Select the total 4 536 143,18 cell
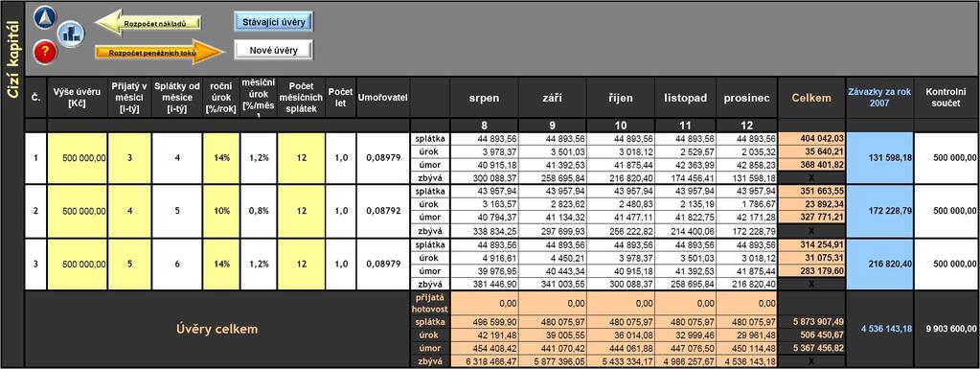The image size is (980, 369). (879, 329)
